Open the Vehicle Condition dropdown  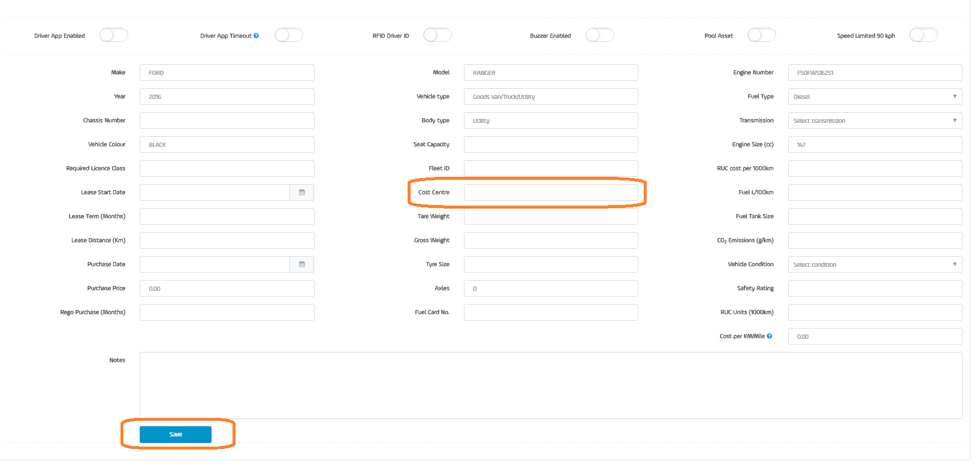click(875, 264)
